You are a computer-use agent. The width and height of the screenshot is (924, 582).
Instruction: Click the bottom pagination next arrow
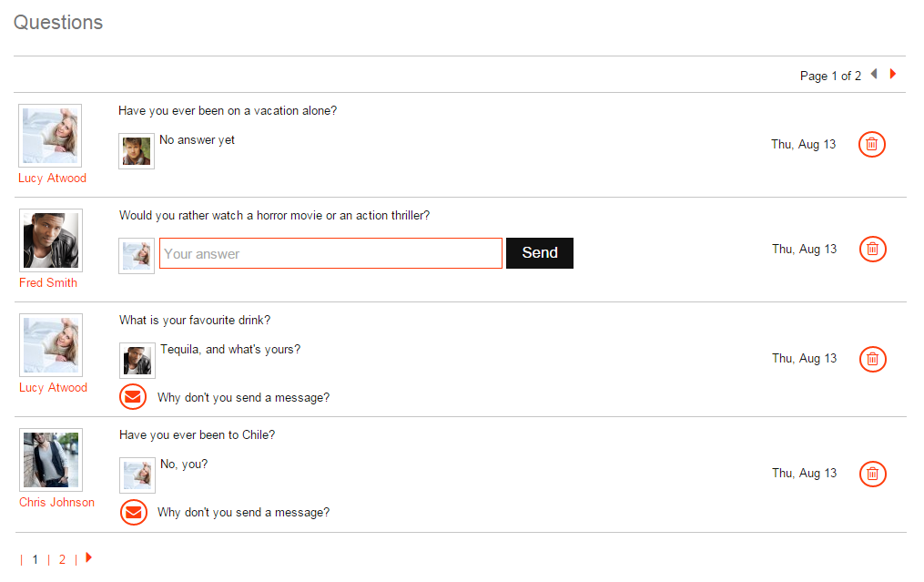[89, 557]
